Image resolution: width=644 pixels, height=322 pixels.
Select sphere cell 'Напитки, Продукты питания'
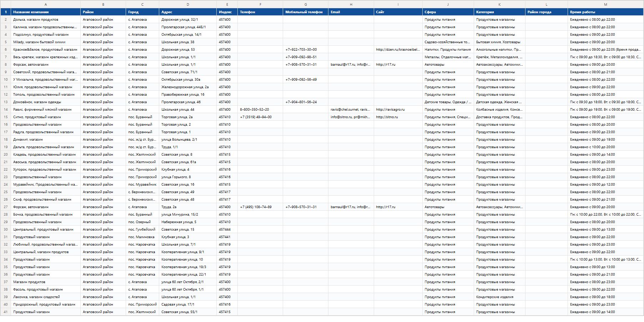click(x=448, y=50)
